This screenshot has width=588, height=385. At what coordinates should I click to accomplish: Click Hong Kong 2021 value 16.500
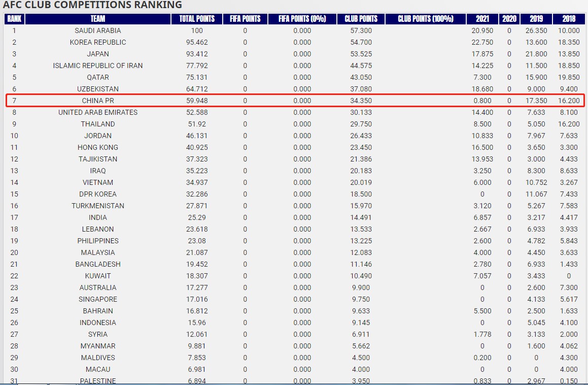pyautogui.click(x=482, y=147)
